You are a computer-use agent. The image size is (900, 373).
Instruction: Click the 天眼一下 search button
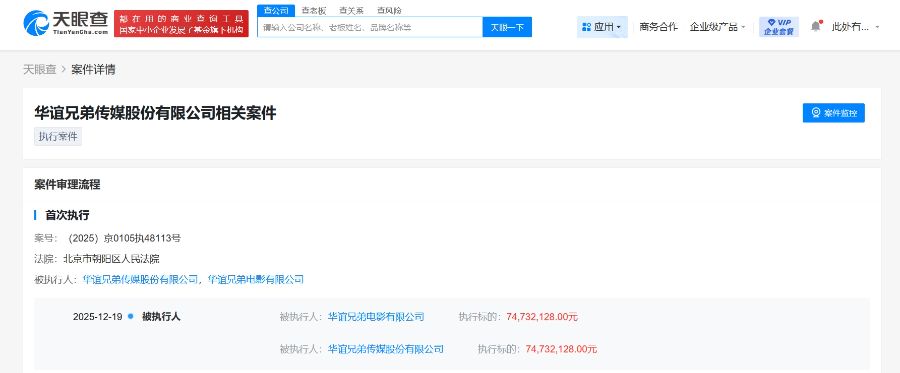pyautogui.click(x=507, y=27)
